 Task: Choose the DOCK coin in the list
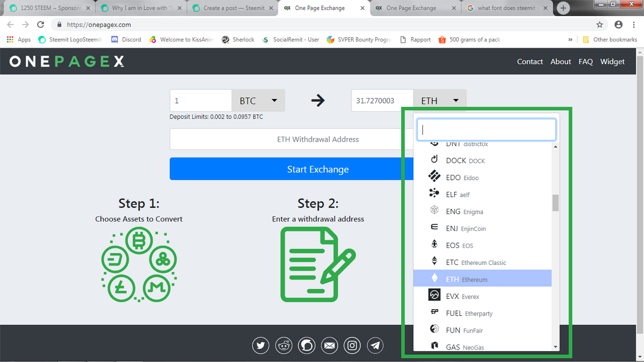point(483,161)
